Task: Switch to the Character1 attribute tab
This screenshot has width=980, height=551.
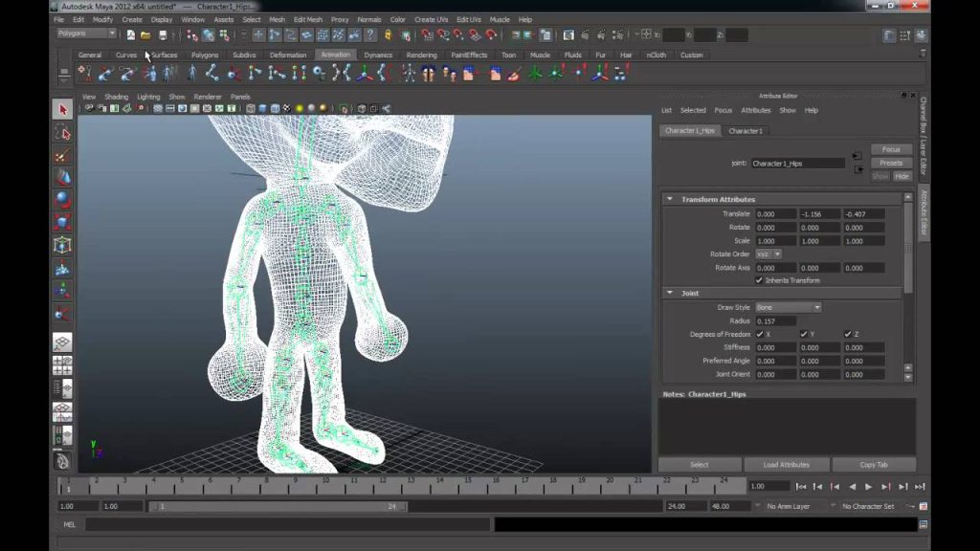Action: 746,130
